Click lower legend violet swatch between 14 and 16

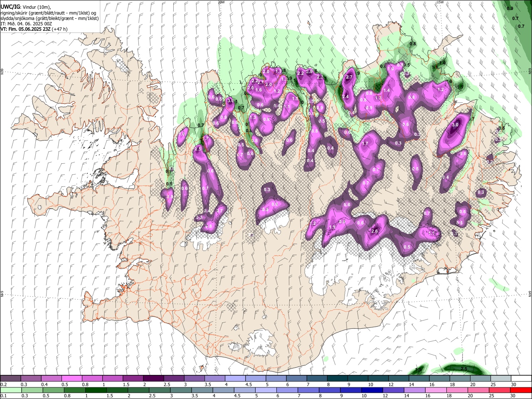click(x=414, y=390)
